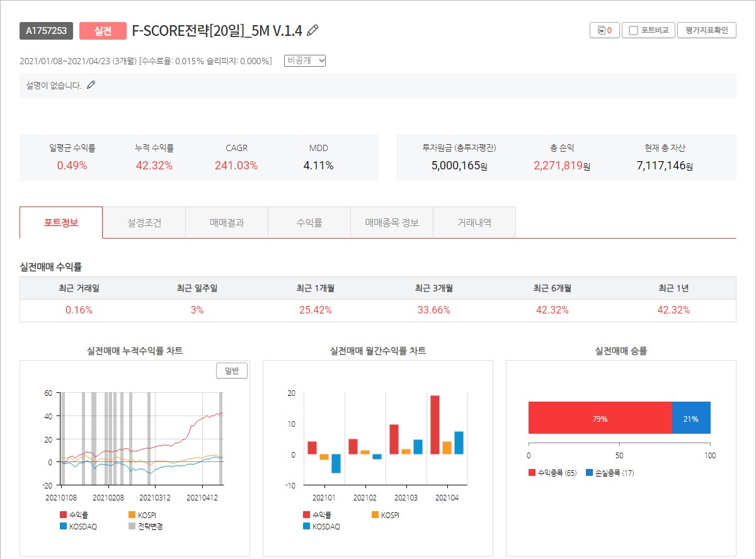Open the 매매결과 tab

point(227,223)
